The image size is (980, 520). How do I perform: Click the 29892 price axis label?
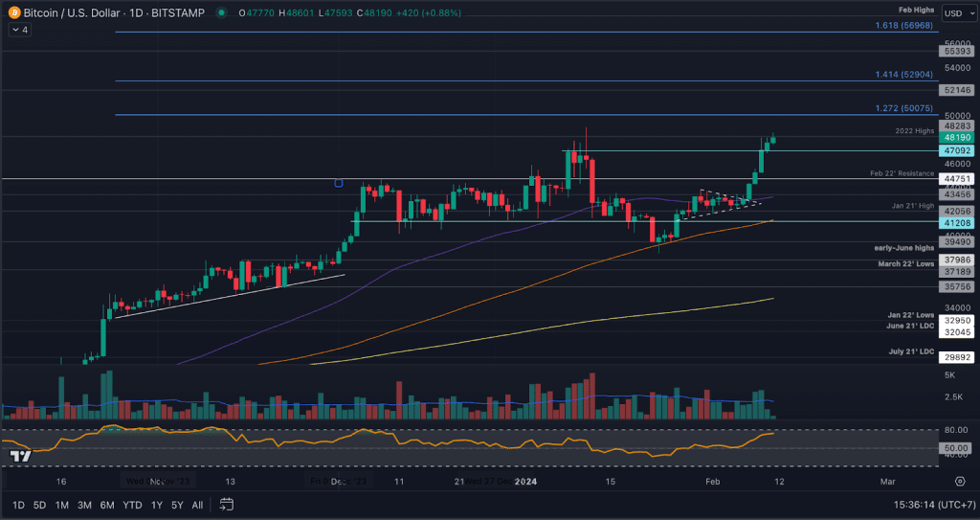956,357
